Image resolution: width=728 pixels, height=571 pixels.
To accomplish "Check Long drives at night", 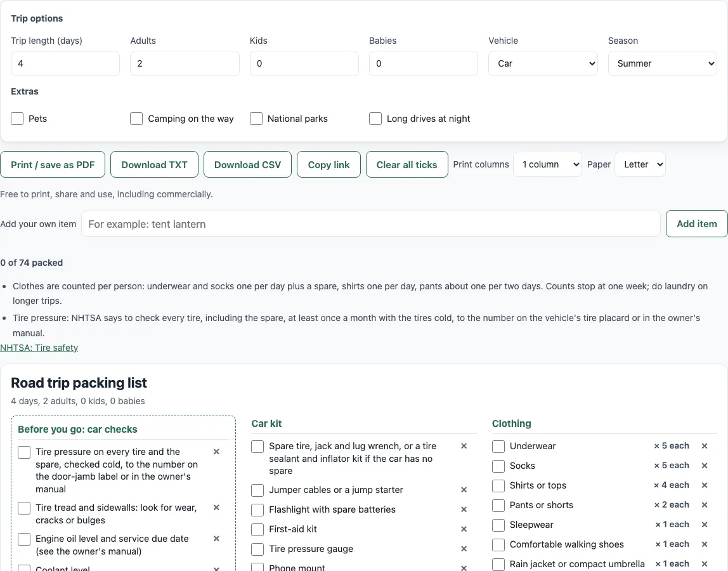I will [375, 119].
